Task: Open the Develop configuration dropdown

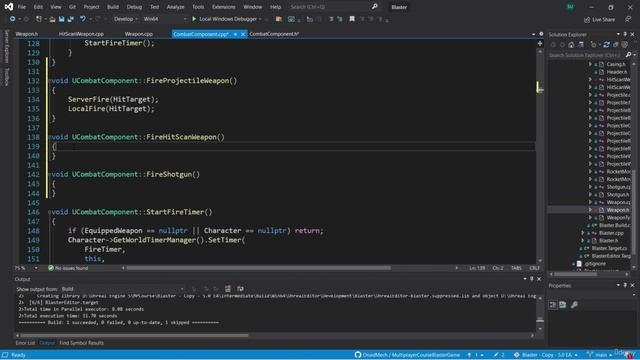Action: tap(125, 19)
